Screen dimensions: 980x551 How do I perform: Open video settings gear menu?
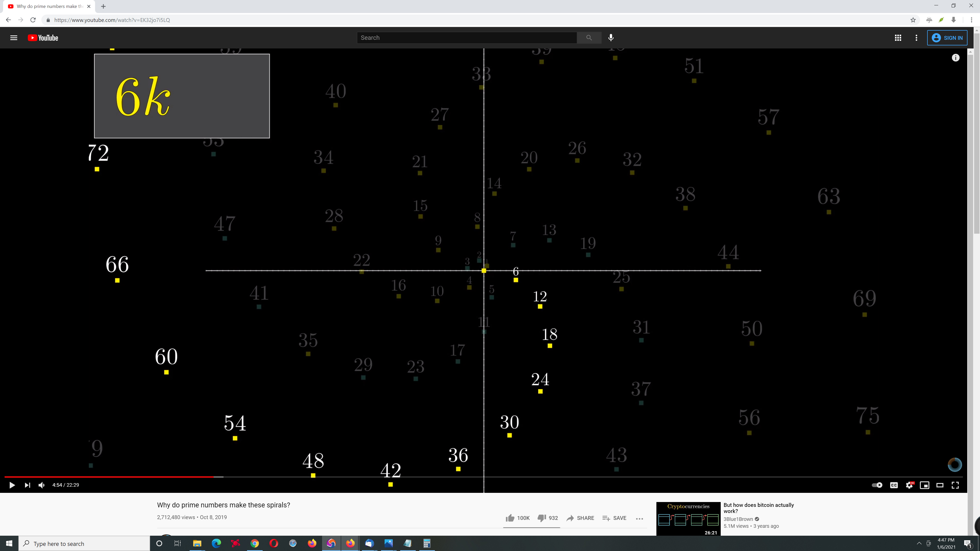coord(909,485)
